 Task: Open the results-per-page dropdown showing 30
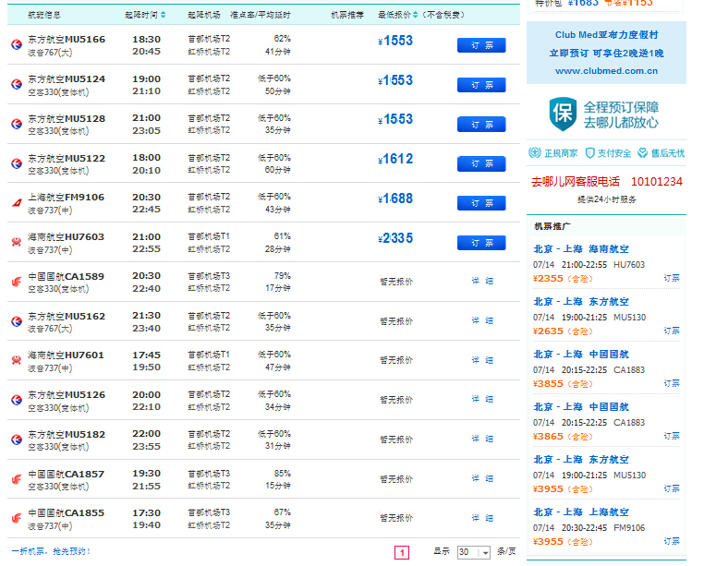[474, 552]
